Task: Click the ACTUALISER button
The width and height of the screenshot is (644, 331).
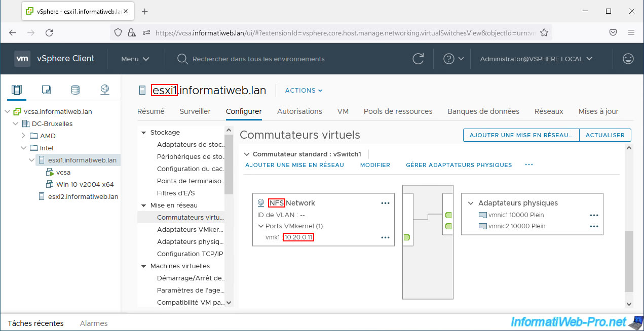Action: [605, 135]
